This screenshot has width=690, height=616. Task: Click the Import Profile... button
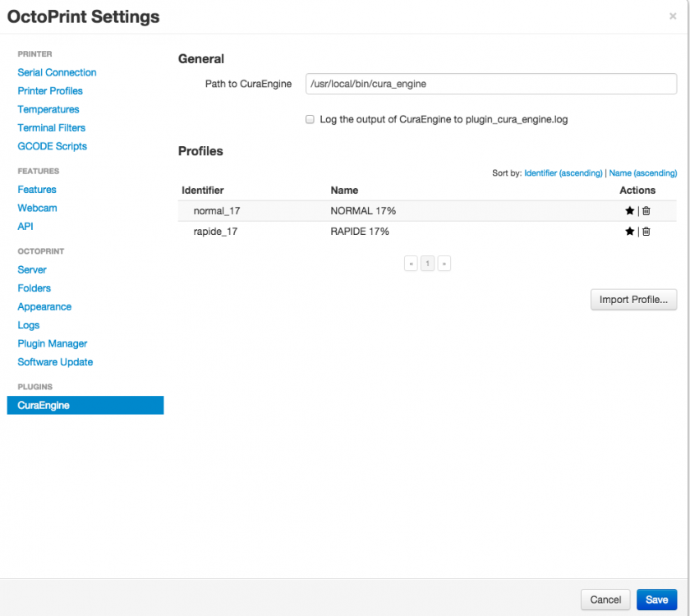pyautogui.click(x=633, y=300)
